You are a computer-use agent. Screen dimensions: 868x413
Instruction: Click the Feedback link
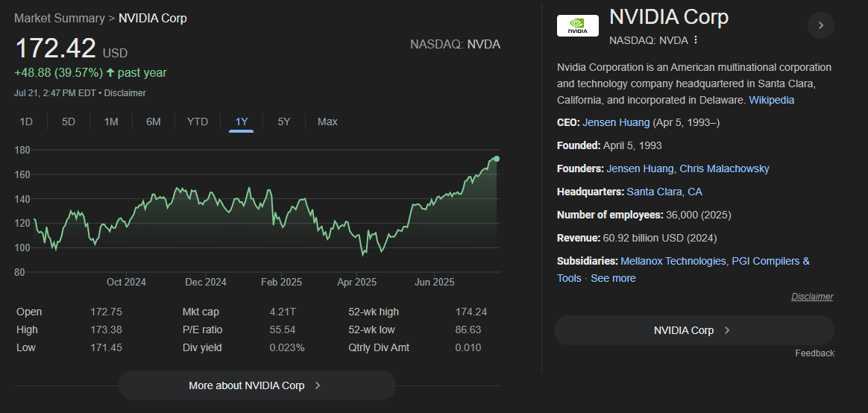click(814, 353)
